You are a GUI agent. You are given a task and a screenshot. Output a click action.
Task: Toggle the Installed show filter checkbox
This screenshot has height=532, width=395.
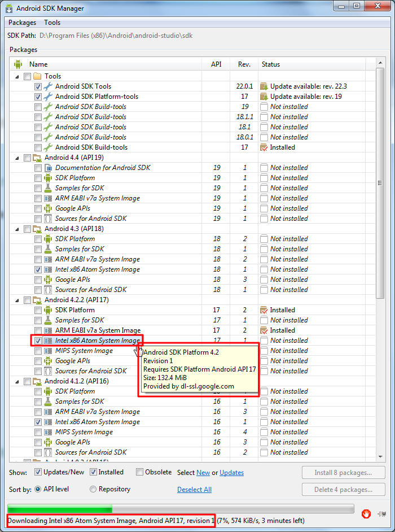pos(93,472)
